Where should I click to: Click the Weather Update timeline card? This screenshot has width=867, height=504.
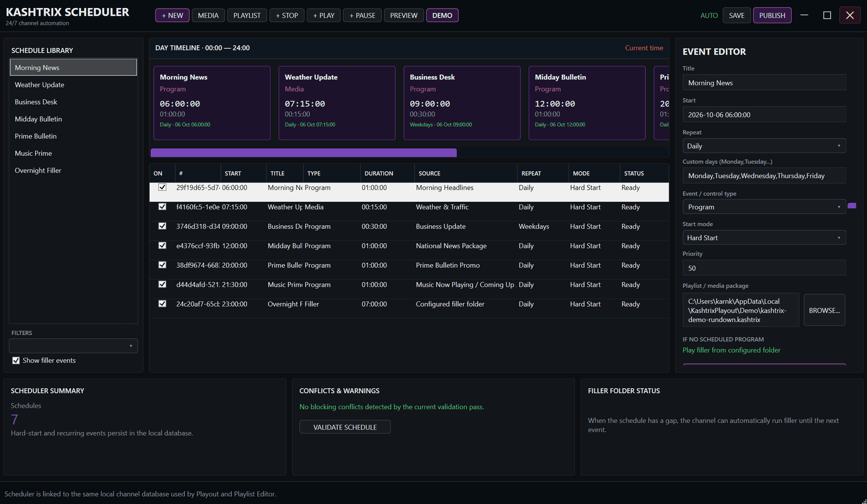[x=337, y=103]
